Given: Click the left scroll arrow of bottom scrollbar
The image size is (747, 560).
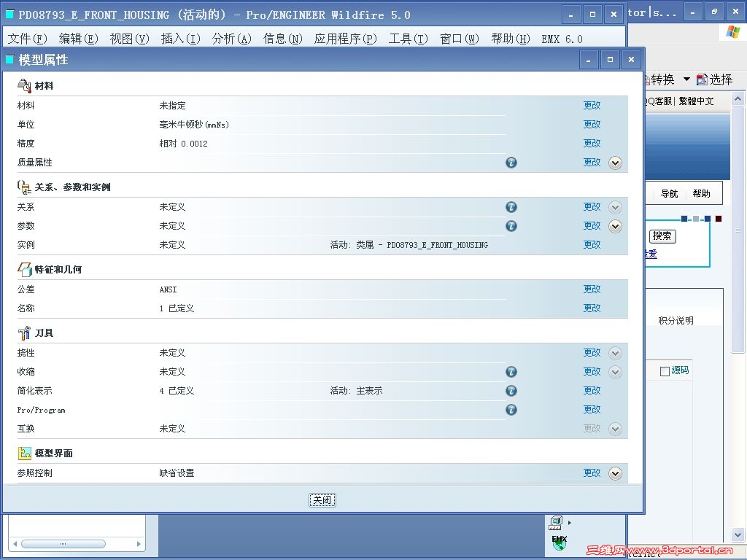Looking at the screenshot, I should [15, 544].
